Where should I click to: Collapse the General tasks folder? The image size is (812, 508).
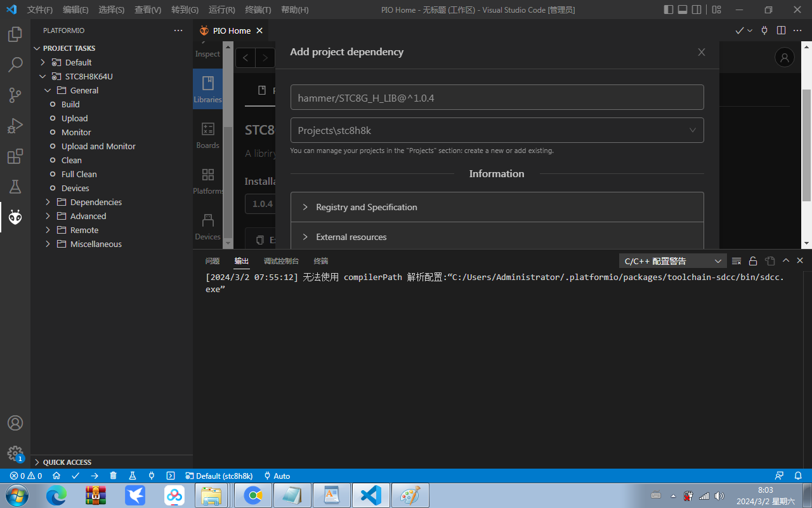point(48,90)
